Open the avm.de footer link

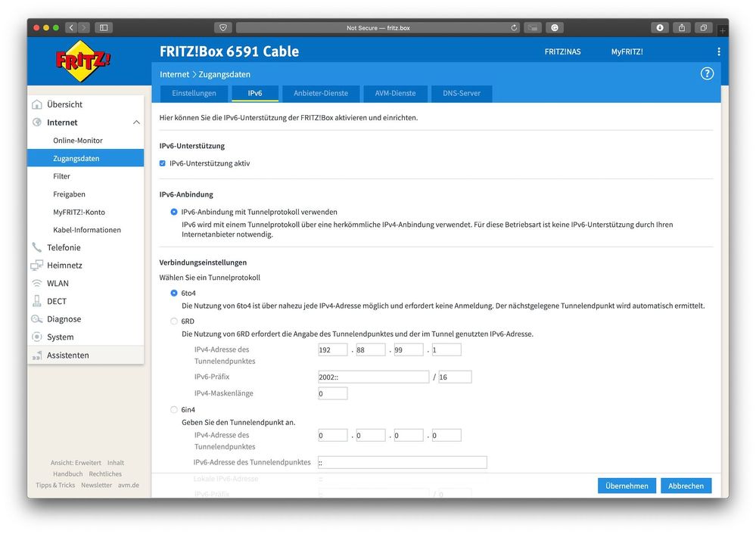pos(128,485)
